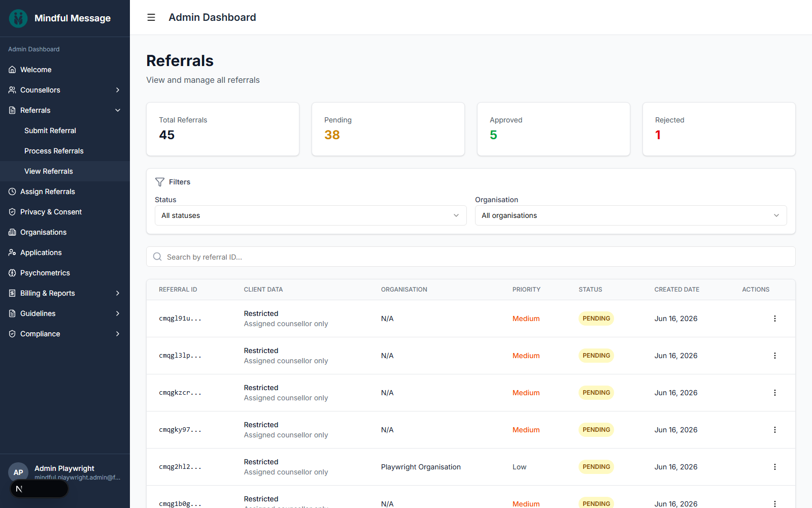Expand the Guidelines submenu chevron
The height and width of the screenshot is (508, 812).
pyautogui.click(x=118, y=313)
